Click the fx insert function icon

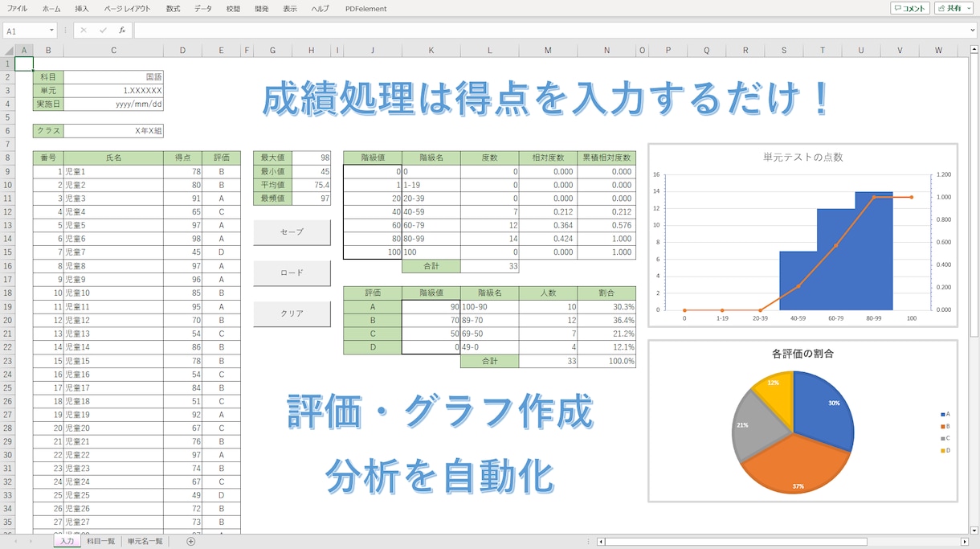click(122, 31)
